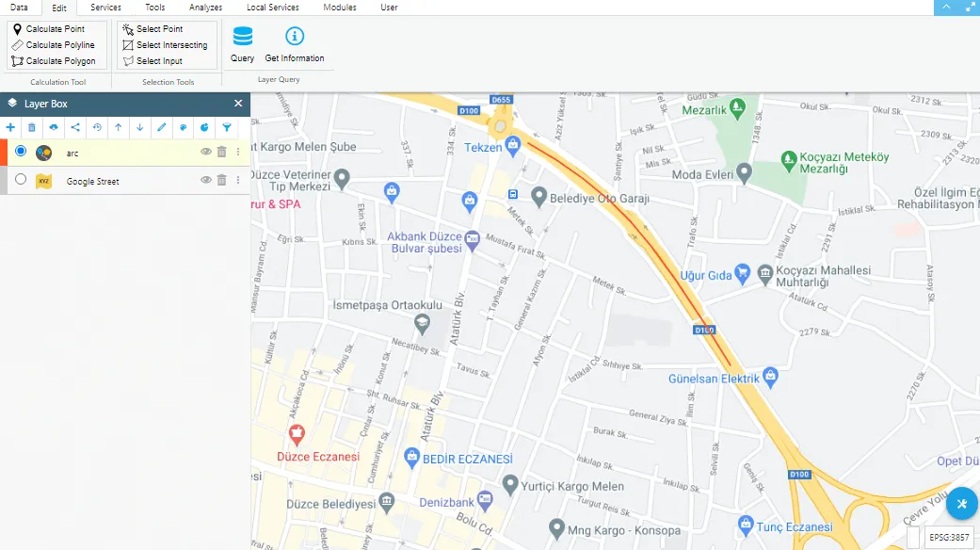Toggle fullscreen with the expand arrows icon

pos(970,7)
